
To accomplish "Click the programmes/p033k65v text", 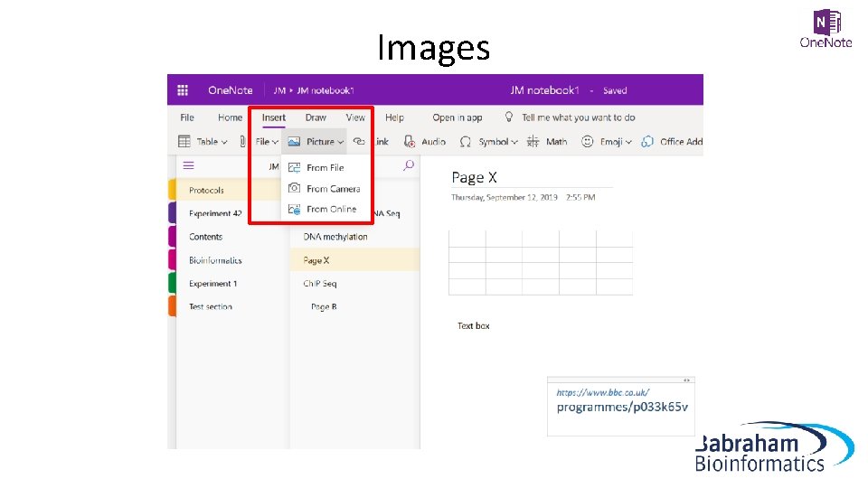I will coord(622,408).
